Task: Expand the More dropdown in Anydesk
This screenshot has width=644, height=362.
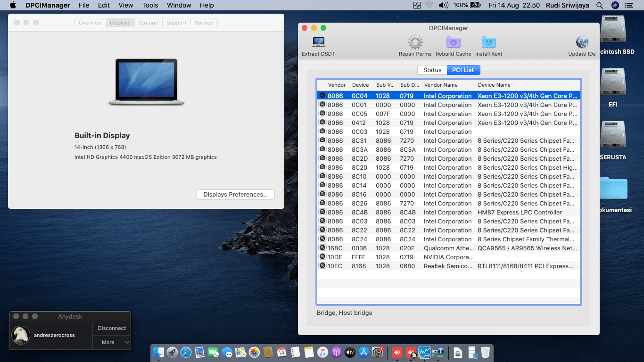Action: (x=112, y=342)
